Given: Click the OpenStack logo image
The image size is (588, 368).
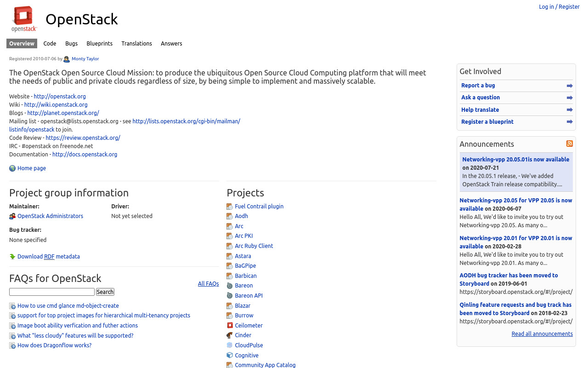Looking at the screenshot, I should pyautogui.click(x=24, y=19).
